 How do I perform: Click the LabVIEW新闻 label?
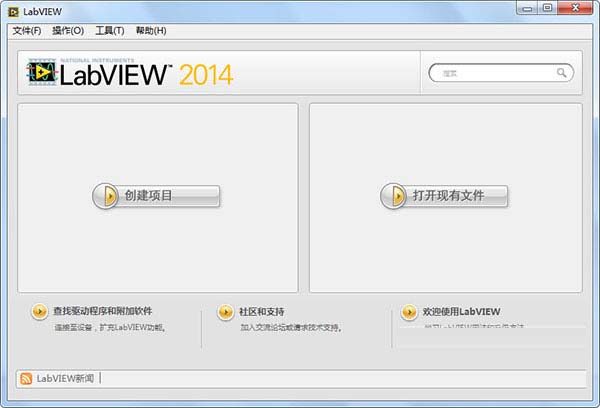(x=65, y=379)
